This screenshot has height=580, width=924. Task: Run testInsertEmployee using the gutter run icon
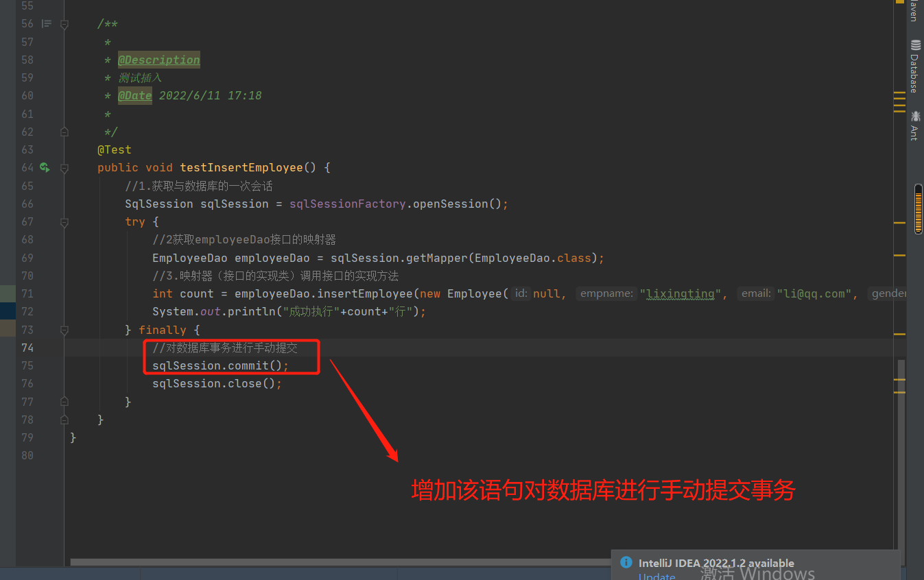[45, 167]
